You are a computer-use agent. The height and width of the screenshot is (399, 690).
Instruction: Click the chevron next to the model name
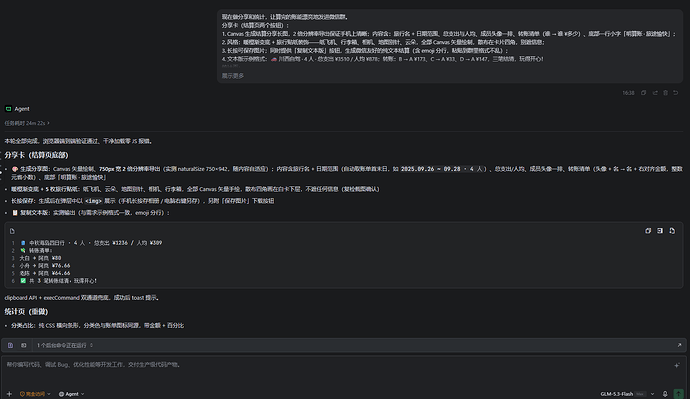(652, 394)
